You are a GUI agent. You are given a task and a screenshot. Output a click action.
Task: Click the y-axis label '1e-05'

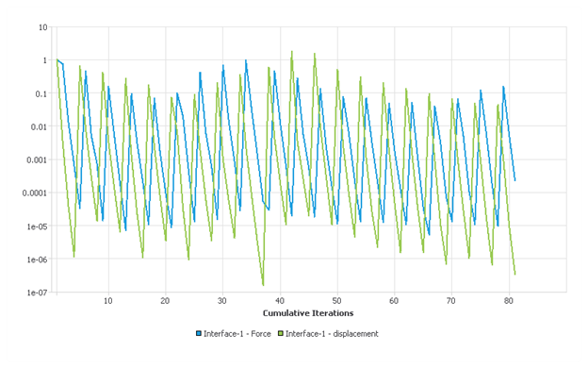pyautogui.click(x=37, y=226)
